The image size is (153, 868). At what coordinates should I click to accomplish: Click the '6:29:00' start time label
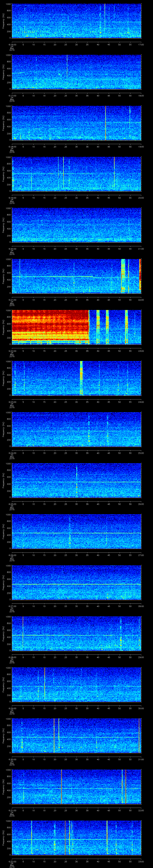[x=12, y=708]
